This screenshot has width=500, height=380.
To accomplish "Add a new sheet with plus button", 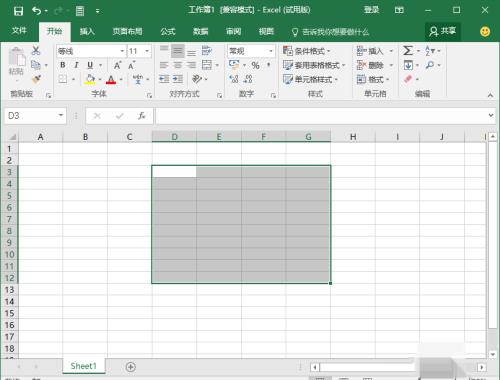I will coord(131,367).
